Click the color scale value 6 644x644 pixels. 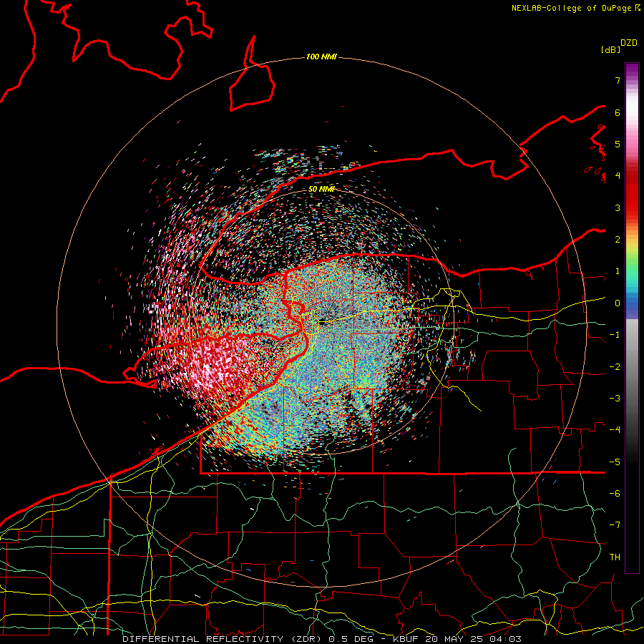coord(618,112)
